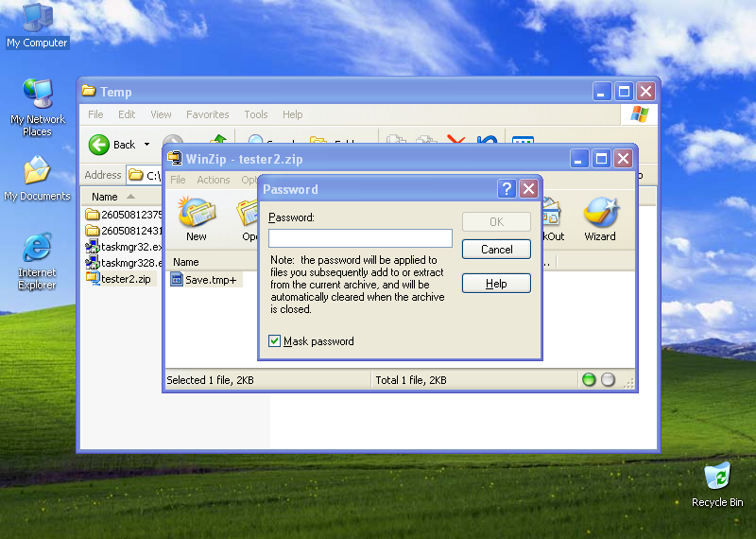Click the Help button in Password dialog
The width and height of the screenshot is (756, 539).
(497, 284)
